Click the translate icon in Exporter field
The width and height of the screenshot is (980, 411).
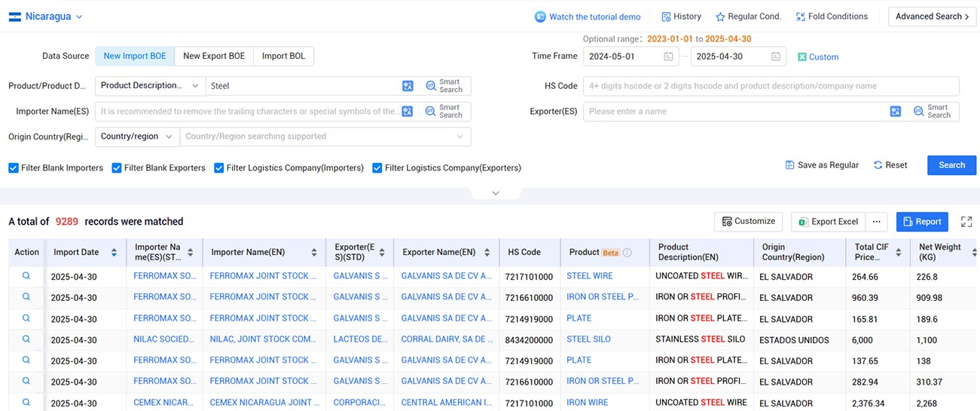[896, 112]
